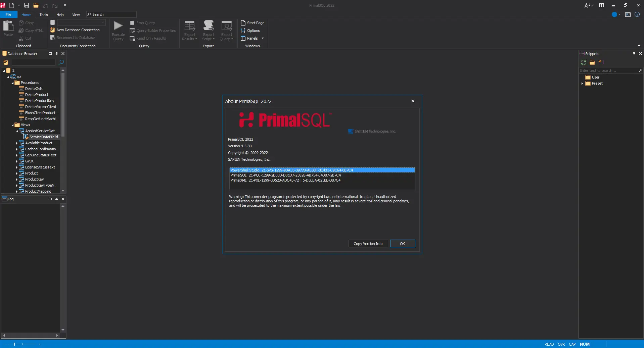The width and height of the screenshot is (644, 348).
Task: Click the Query Builder Properties icon
Action: point(132,31)
